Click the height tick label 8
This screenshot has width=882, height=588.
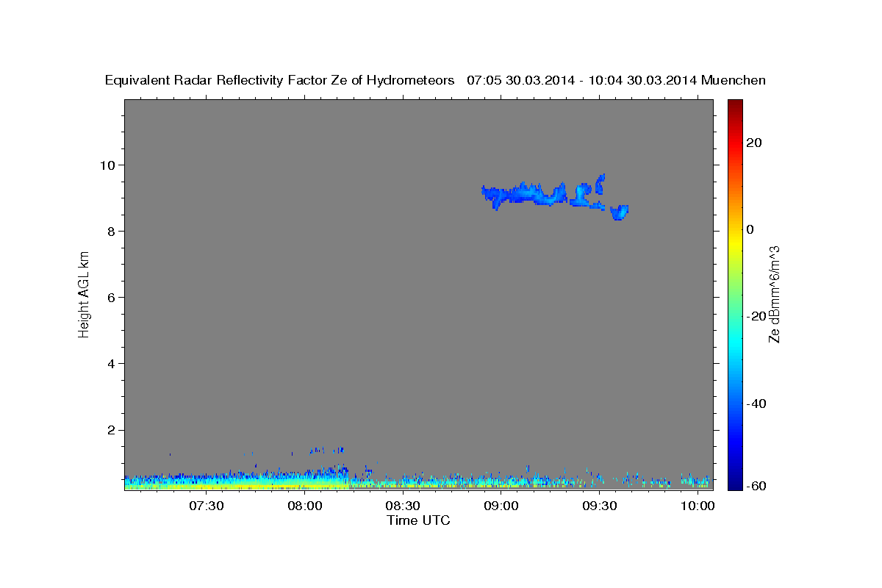click(x=112, y=231)
